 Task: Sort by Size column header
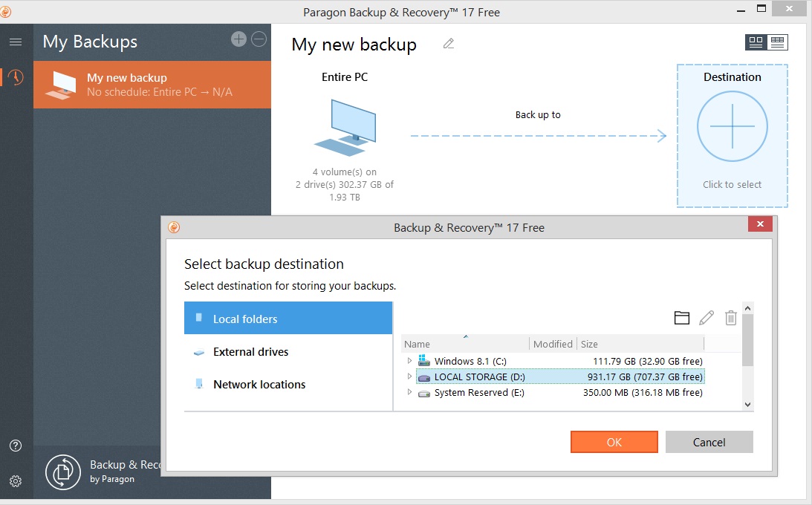[x=640, y=344]
